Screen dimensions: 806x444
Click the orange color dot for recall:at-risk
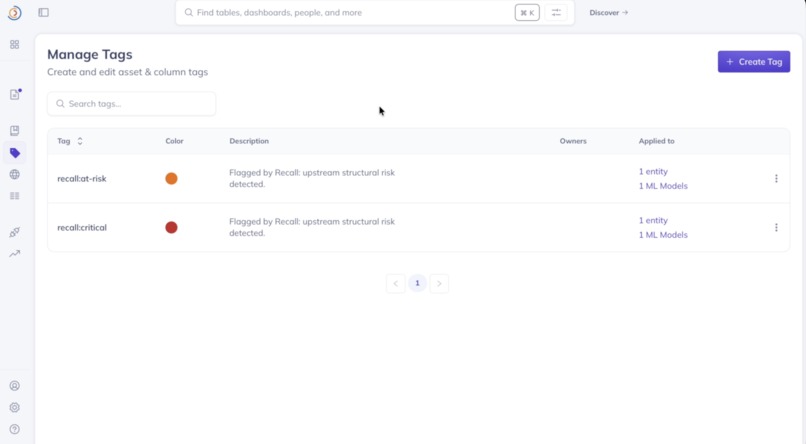(x=171, y=178)
